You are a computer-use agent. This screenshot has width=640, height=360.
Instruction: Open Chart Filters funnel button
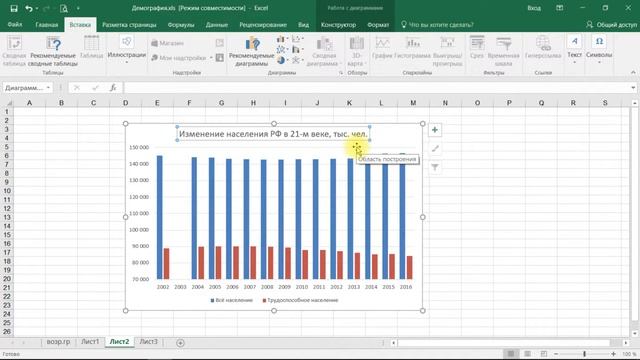pos(435,167)
